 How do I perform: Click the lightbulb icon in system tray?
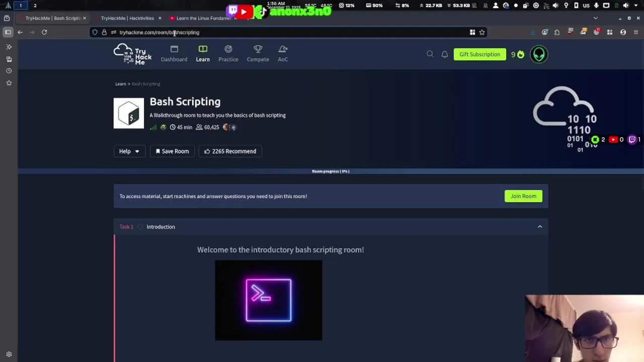click(x=566, y=6)
